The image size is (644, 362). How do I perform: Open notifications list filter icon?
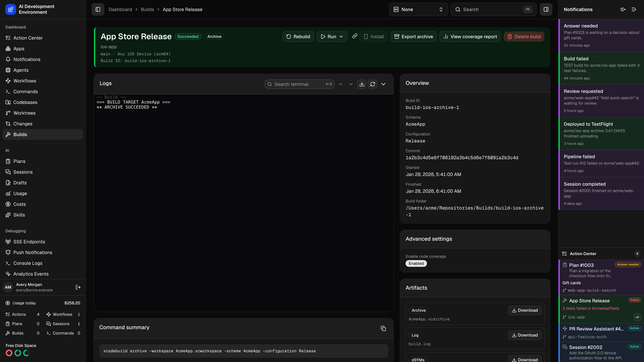634,10
